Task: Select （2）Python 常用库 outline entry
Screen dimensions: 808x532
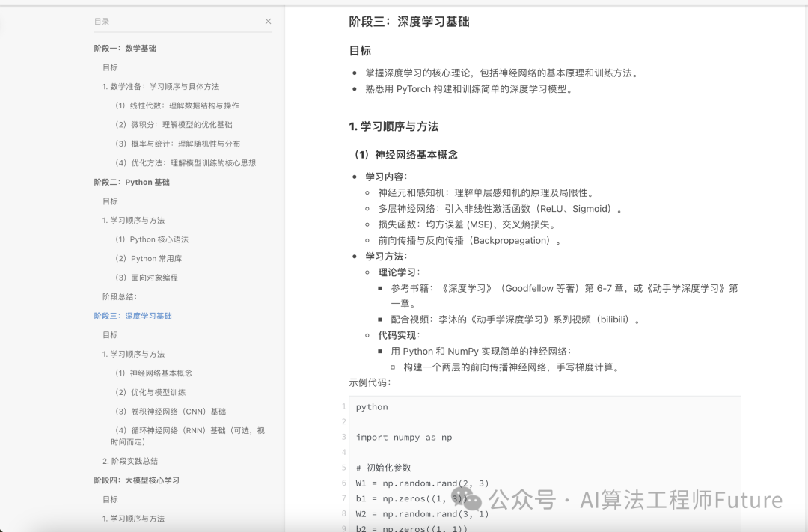Action: (x=147, y=258)
